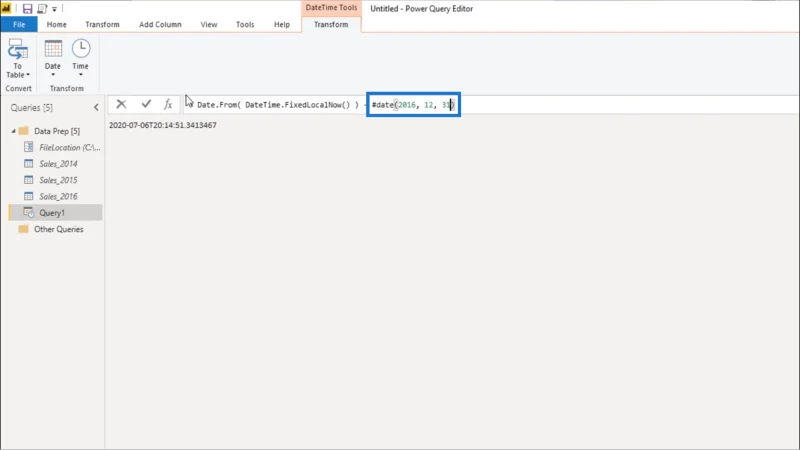Click the second quick access toolbar icon
Screen dimensions: 800x450
pos(42,9)
